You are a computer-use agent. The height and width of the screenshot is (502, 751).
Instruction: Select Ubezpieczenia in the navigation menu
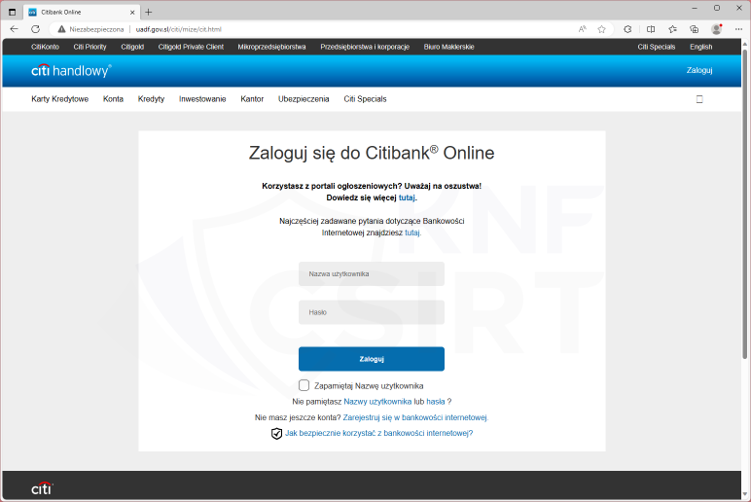[303, 99]
